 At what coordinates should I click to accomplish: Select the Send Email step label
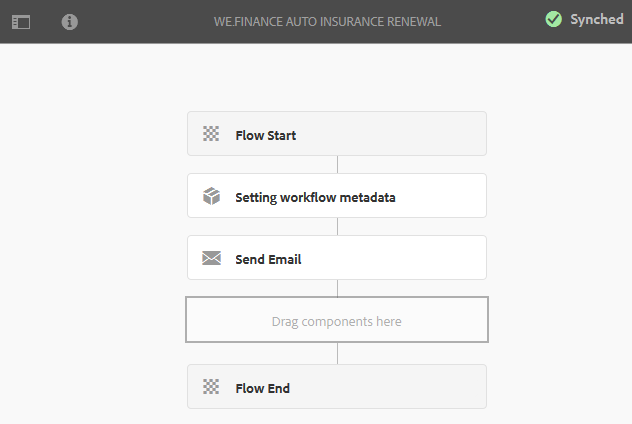click(268, 259)
